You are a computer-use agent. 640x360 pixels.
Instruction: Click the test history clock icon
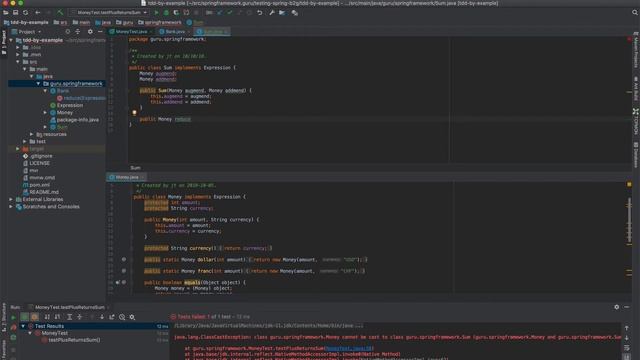click(x=122, y=317)
